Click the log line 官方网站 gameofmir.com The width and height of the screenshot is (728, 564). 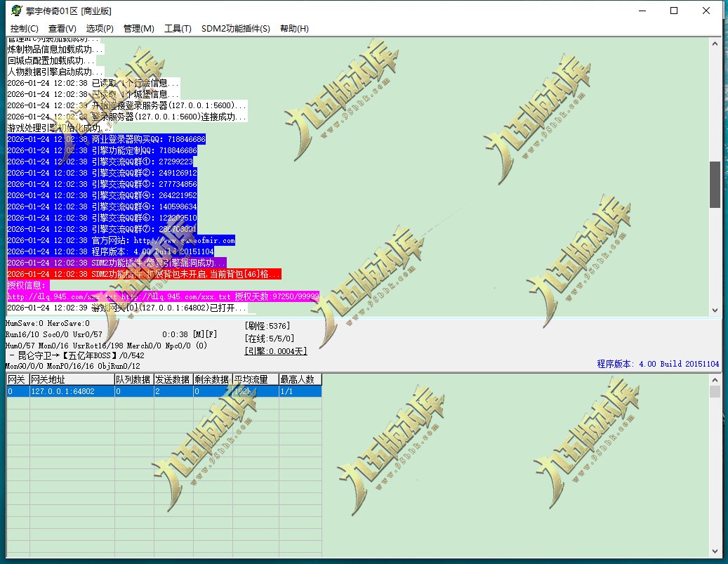click(121, 240)
